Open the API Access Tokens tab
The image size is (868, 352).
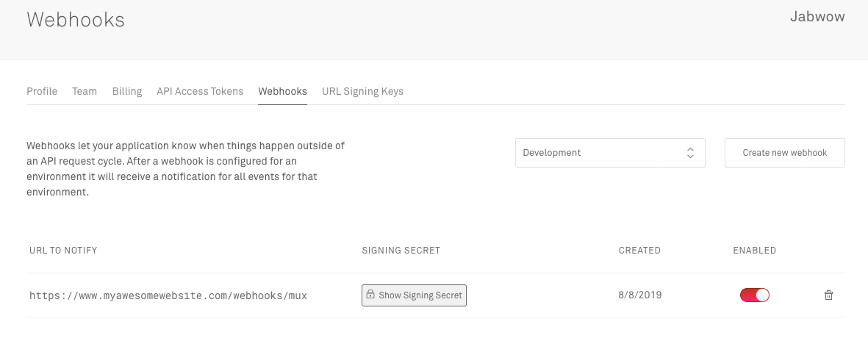(x=200, y=91)
